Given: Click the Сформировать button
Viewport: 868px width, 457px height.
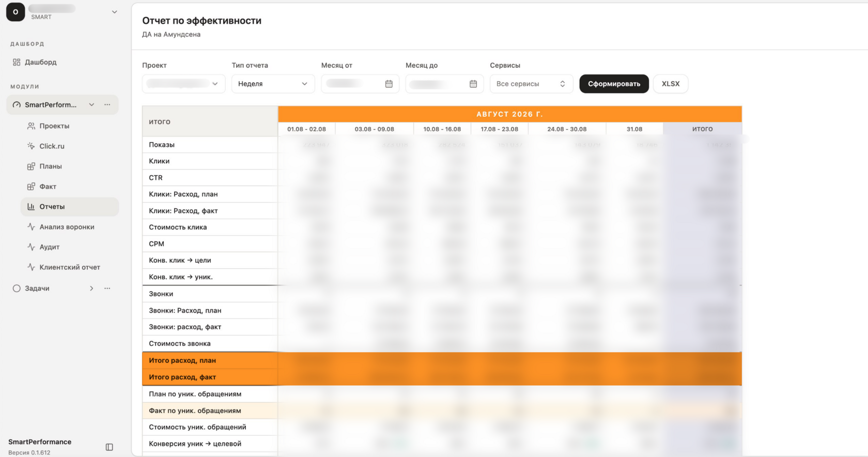Looking at the screenshot, I should [614, 84].
